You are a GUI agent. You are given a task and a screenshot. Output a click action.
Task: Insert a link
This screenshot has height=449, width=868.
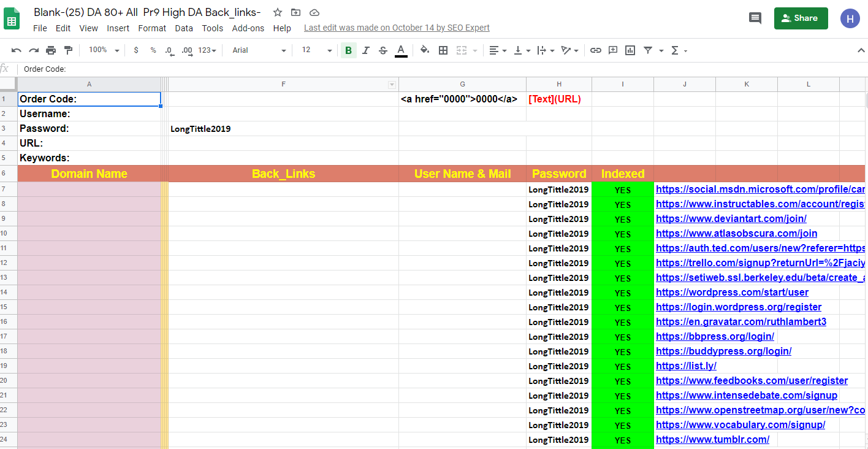click(595, 50)
